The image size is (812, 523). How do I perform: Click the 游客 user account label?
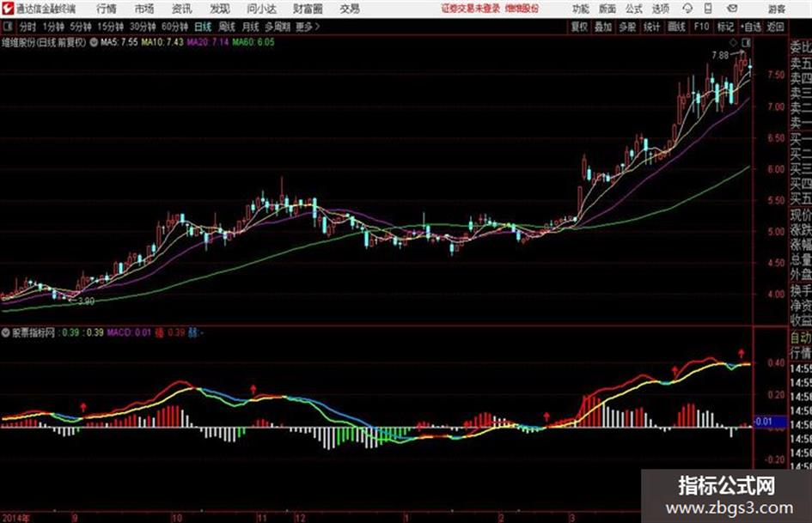[776, 9]
